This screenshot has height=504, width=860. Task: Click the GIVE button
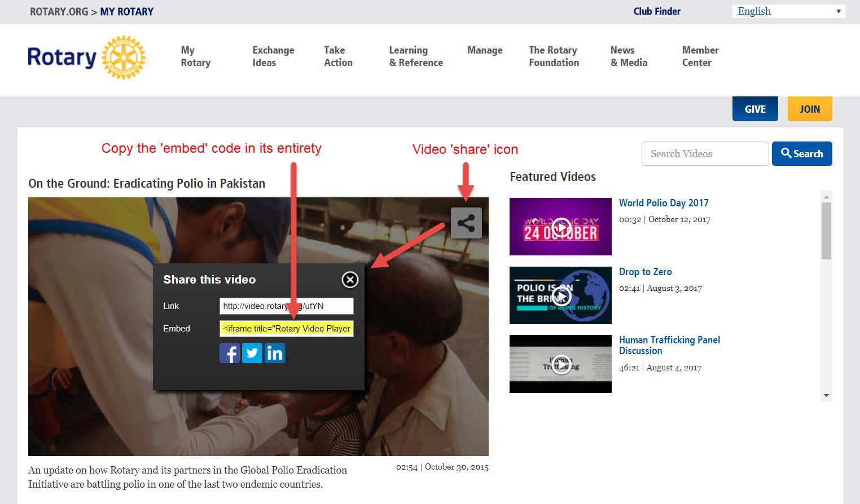click(755, 109)
